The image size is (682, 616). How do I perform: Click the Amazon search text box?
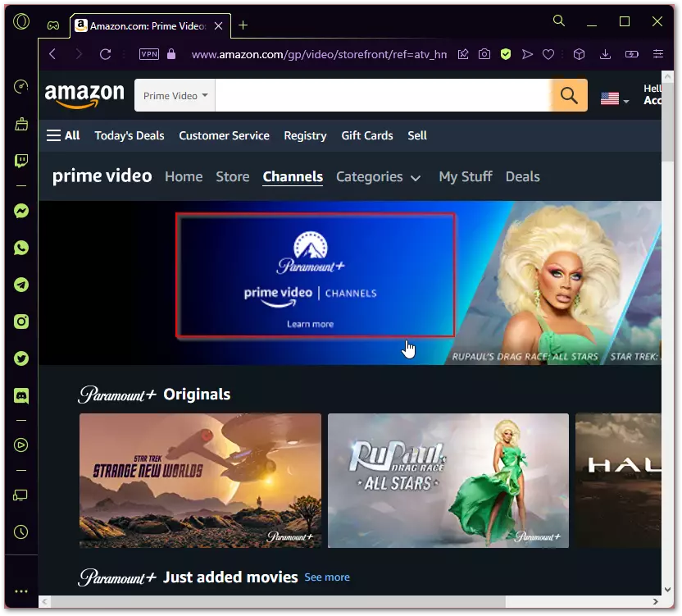point(383,95)
